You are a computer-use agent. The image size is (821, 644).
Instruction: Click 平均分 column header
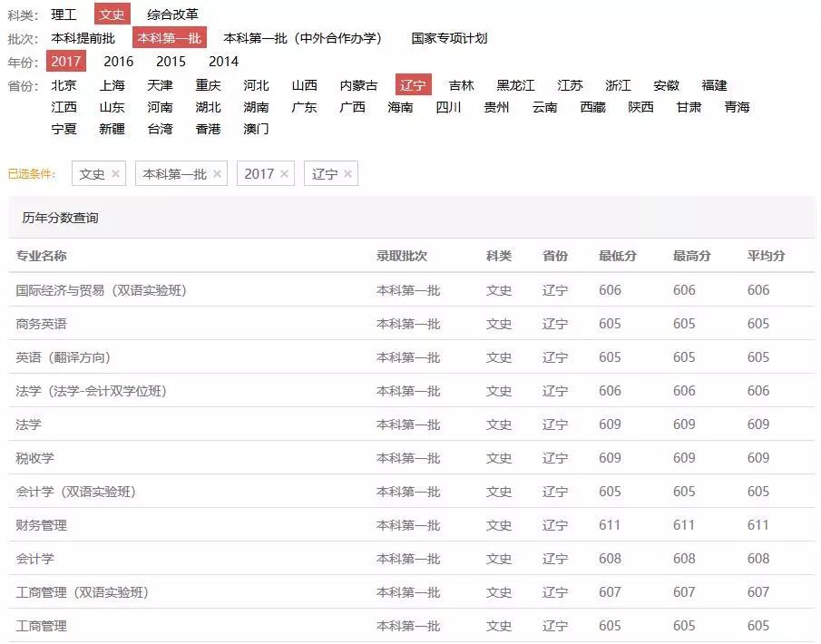[x=766, y=257]
